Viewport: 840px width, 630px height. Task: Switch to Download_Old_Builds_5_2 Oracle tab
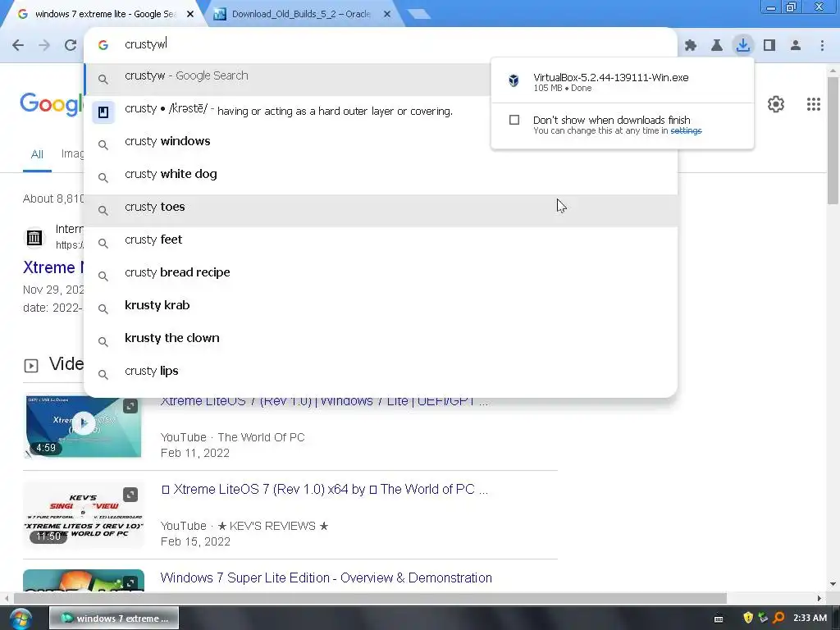(301, 14)
